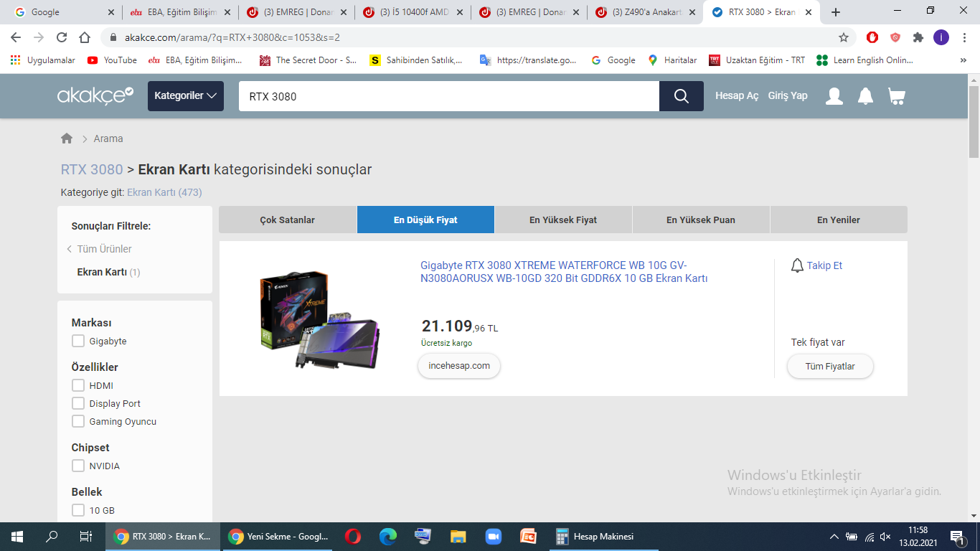Click RTX 3080 link in results heading
This screenshot has width=980, height=551.
[x=92, y=170]
